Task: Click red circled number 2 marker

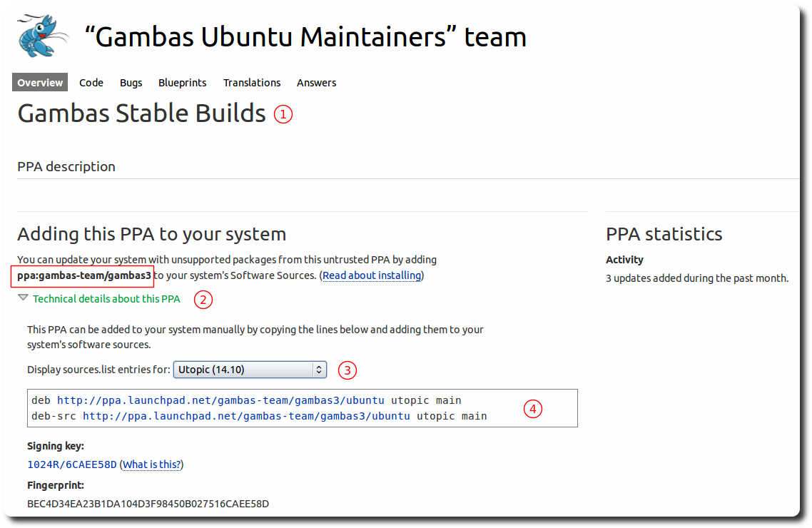Action: tap(203, 300)
